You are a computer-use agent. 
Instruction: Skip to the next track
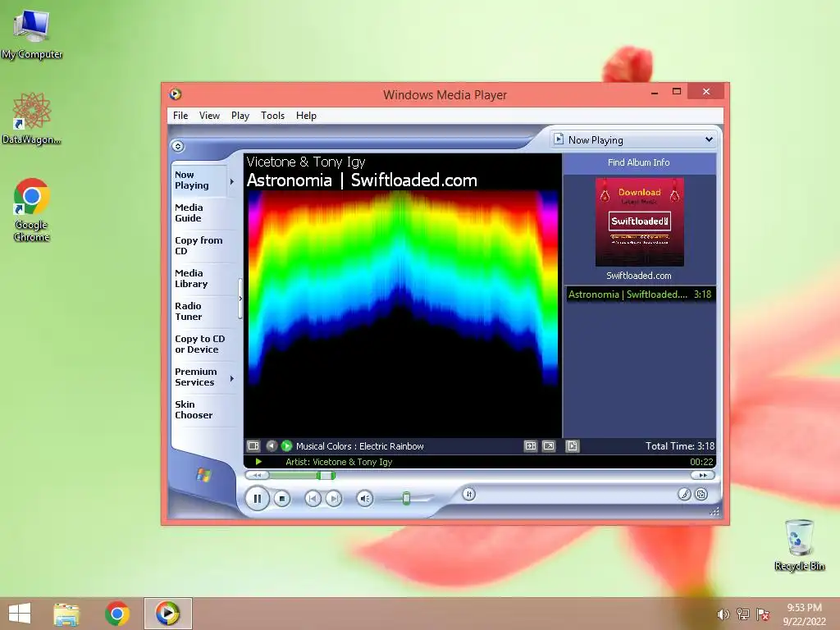pyautogui.click(x=333, y=499)
